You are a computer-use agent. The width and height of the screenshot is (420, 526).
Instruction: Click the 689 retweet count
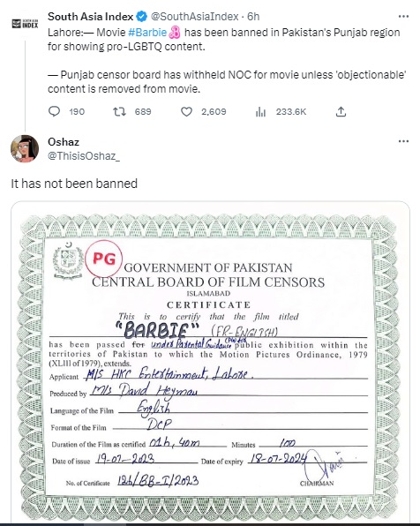click(x=143, y=112)
